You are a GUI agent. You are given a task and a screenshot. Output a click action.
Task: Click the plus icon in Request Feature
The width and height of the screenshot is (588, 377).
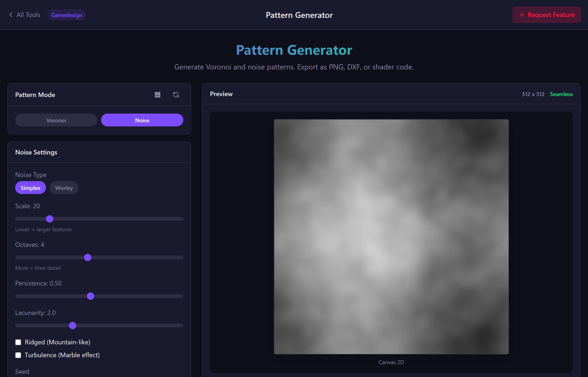[x=521, y=15]
